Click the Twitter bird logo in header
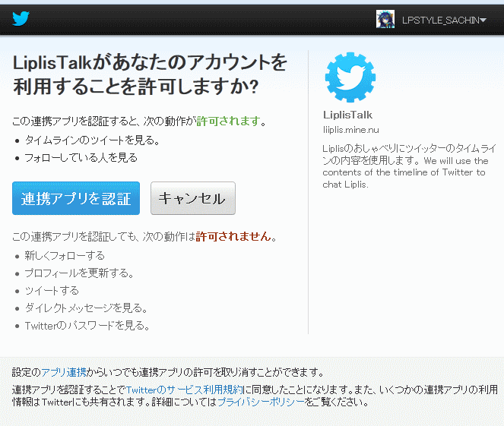The image size is (504, 426). 21,19
